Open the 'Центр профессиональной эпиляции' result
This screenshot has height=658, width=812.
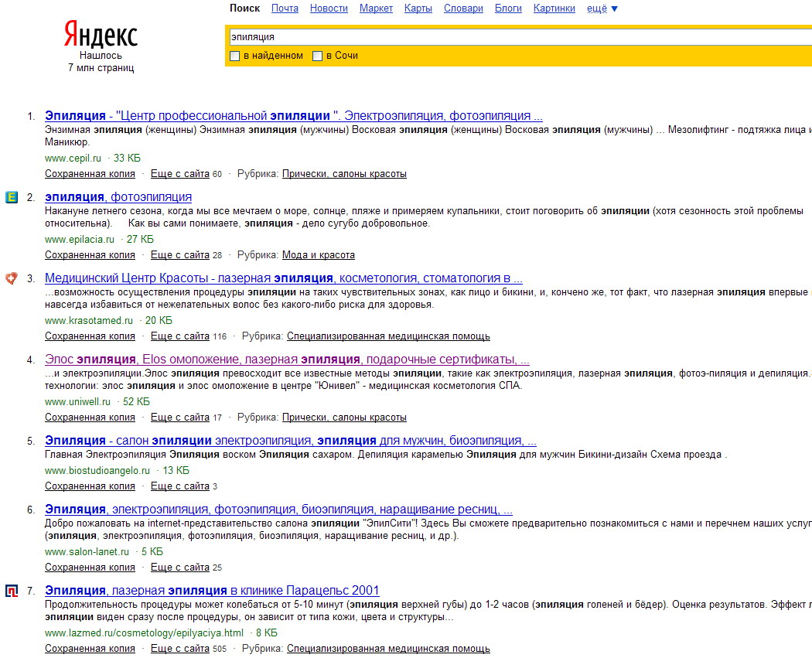pyautogui.click(x=294, y=116)
